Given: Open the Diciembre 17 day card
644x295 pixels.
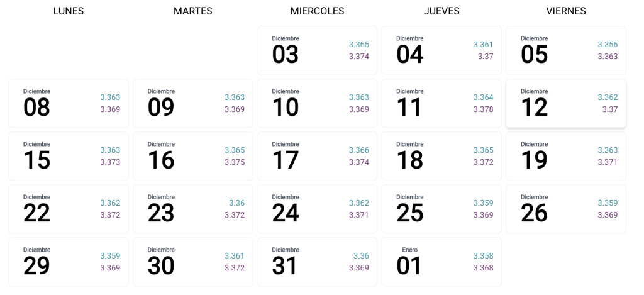Looking at the screenshot, I should coord(317,156).
